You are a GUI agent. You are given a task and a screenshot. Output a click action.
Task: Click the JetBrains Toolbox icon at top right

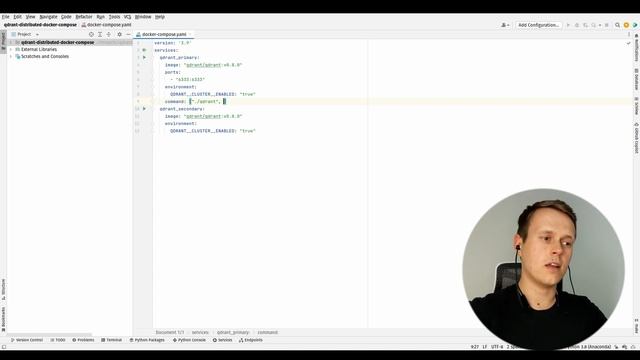click(x=635, y=25)
